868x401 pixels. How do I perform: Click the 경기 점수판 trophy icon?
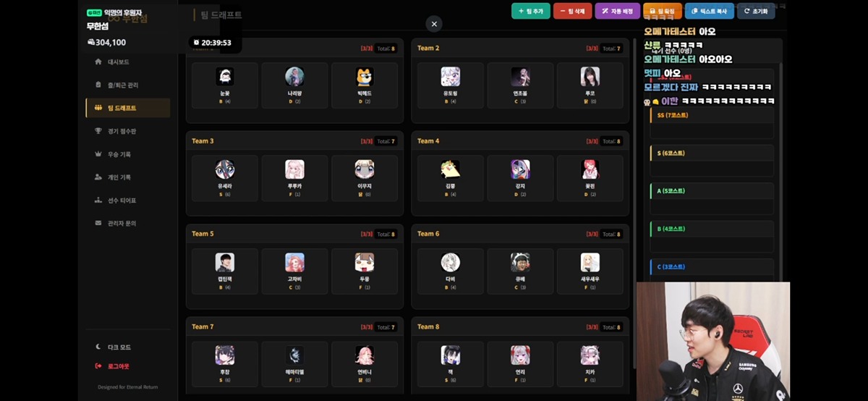pyautogui.click(x=98, y=131)
